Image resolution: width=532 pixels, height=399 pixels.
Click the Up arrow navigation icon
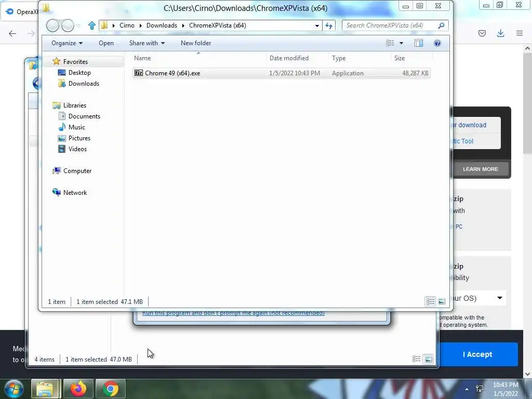tap(92, 25)
